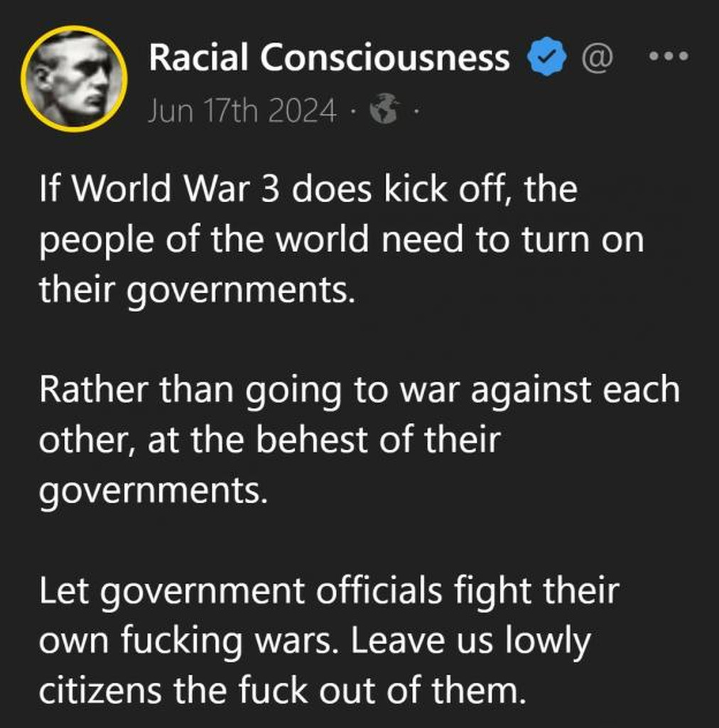The image size is (719, 728).
Task: Open the poster's profile picture
Action: (x=74, y=79)
